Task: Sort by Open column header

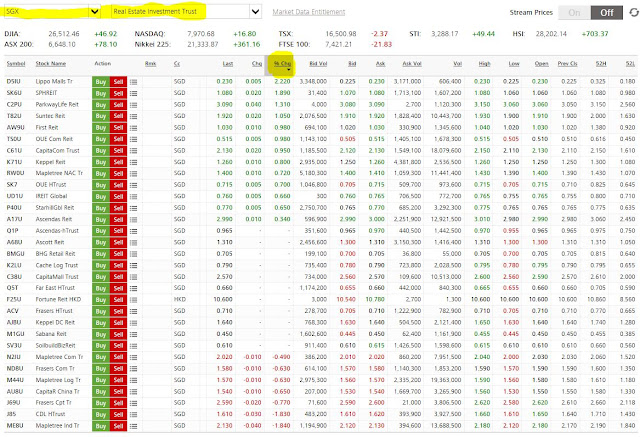Action: point(542,64)
